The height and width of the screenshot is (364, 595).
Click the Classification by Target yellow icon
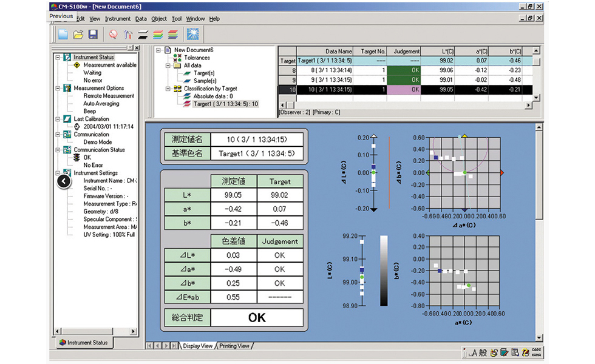177,89
